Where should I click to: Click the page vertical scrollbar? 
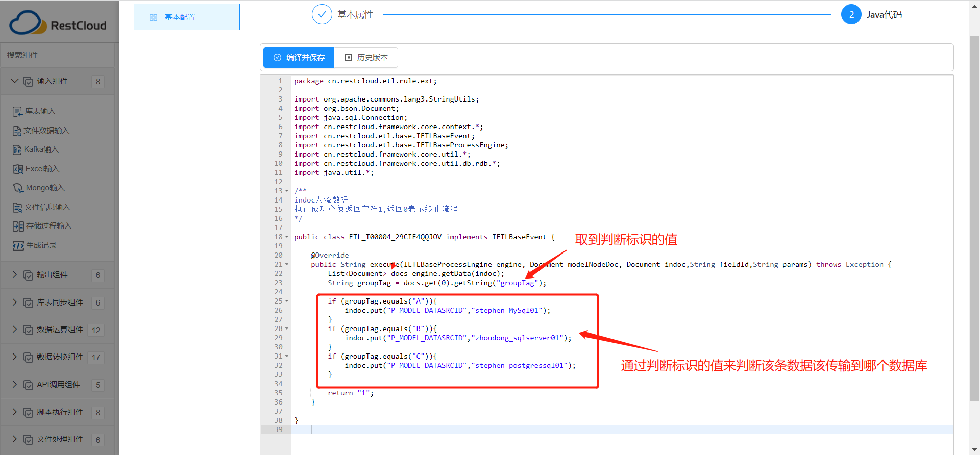point(974,218)
